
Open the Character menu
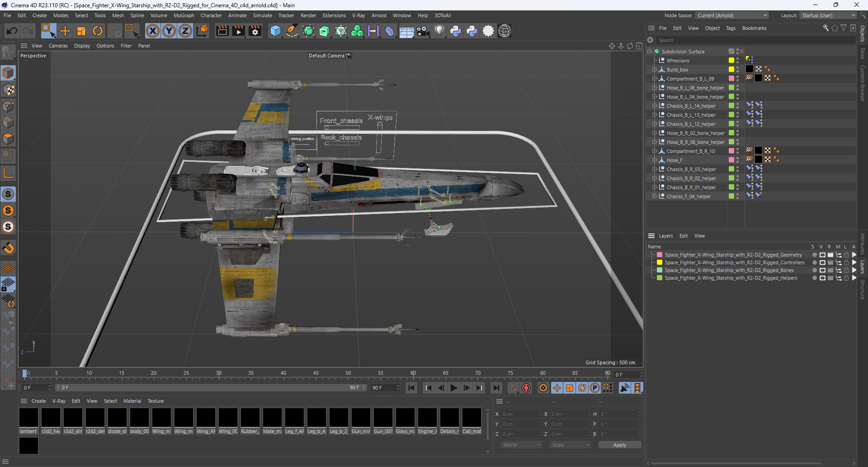(x=211, y=15)
